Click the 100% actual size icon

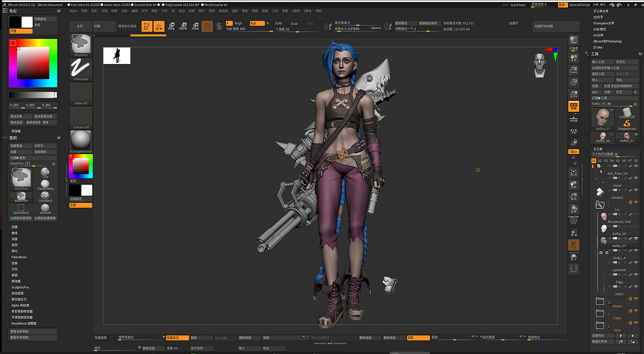point(574,82)
